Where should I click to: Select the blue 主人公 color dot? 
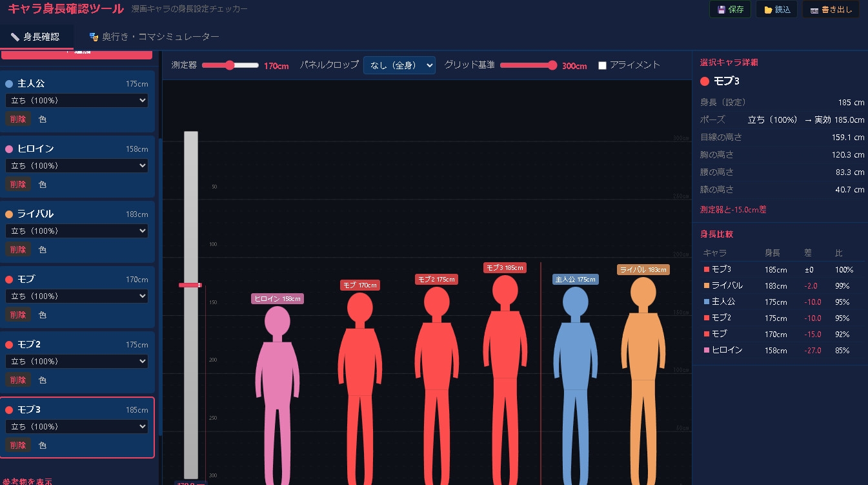click(x=9, y=84)
